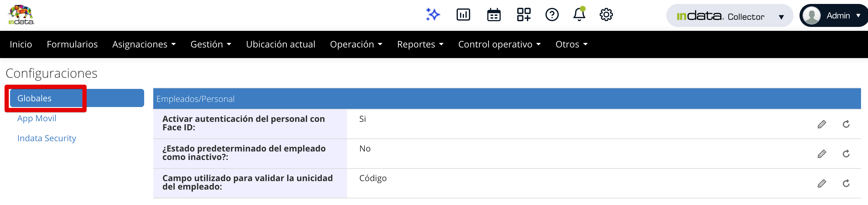Viewport: 868px width, 205px height.
Task: Open the help question mark icon
Action: click(552, 15)
